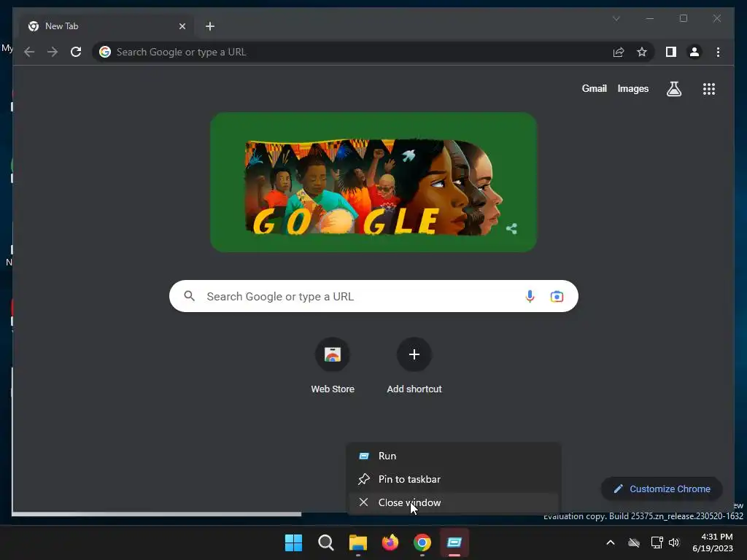Reload the page with refresh icon

coord(76,52)
